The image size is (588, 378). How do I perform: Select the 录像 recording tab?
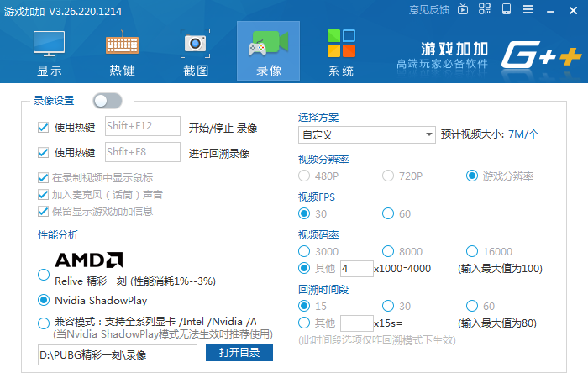(x=269, y=51)
